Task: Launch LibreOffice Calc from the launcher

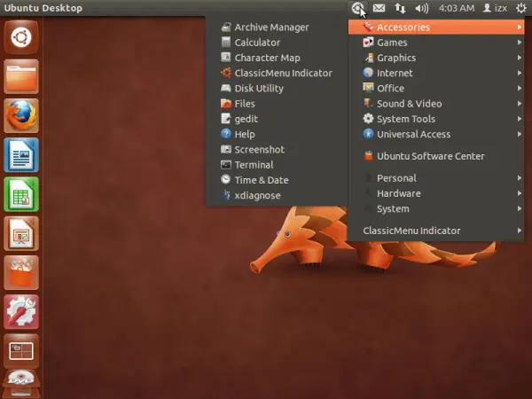Action: [x=21, y=194]
